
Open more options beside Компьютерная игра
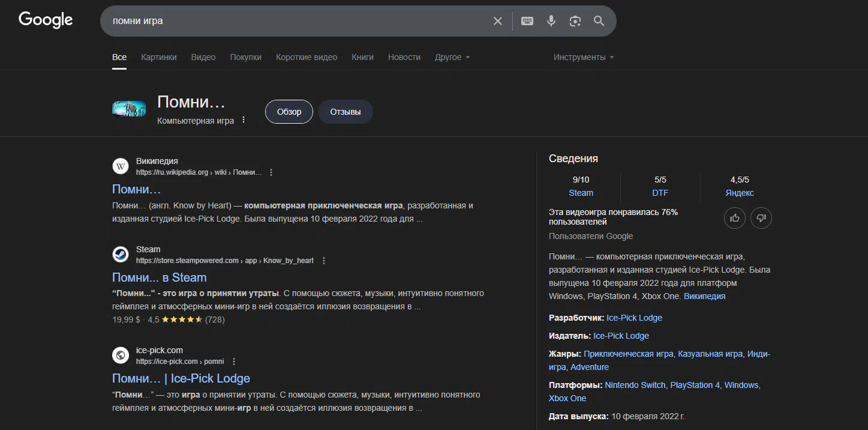tap(244, 120)
